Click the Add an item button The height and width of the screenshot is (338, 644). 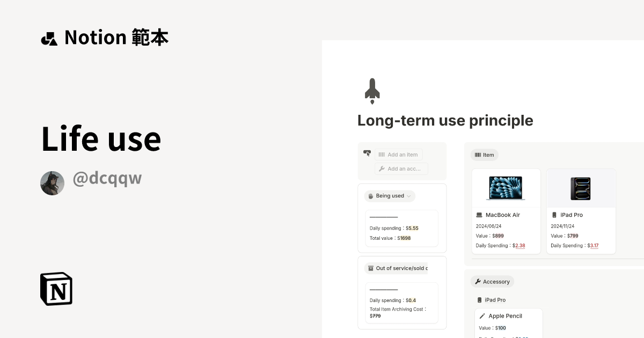[399, 155]
